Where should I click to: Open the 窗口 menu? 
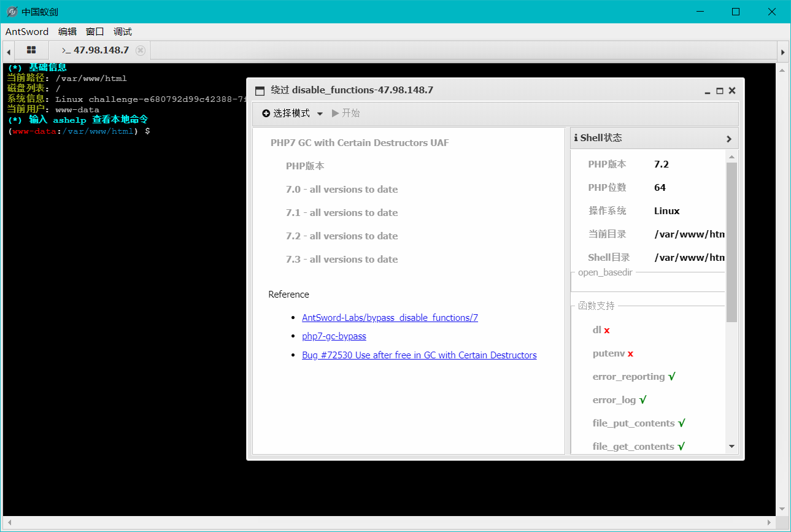point(95,32)
